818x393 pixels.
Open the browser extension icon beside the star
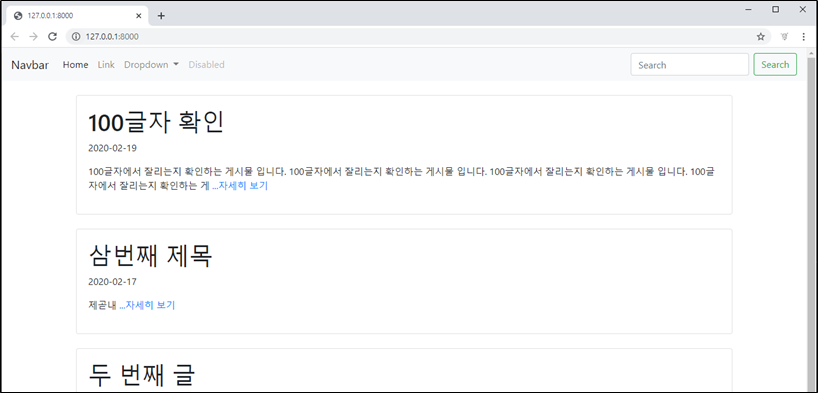click(784, 37)
